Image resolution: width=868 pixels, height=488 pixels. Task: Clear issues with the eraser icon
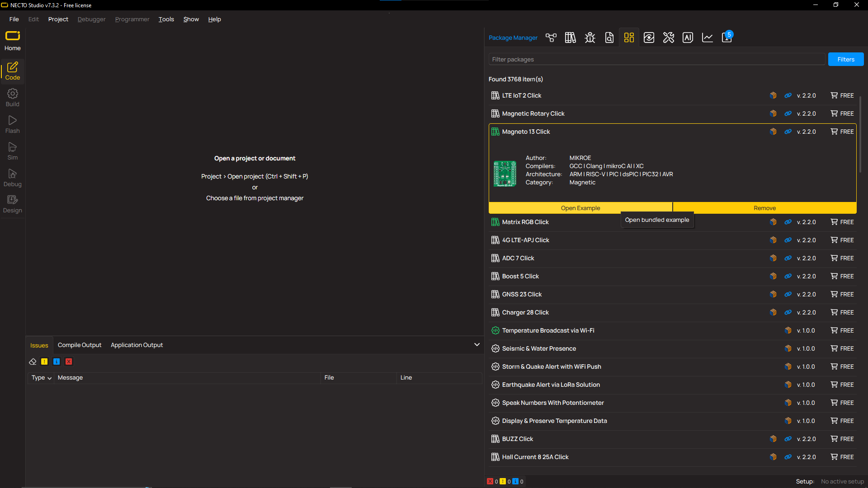(x=33, y=361)
